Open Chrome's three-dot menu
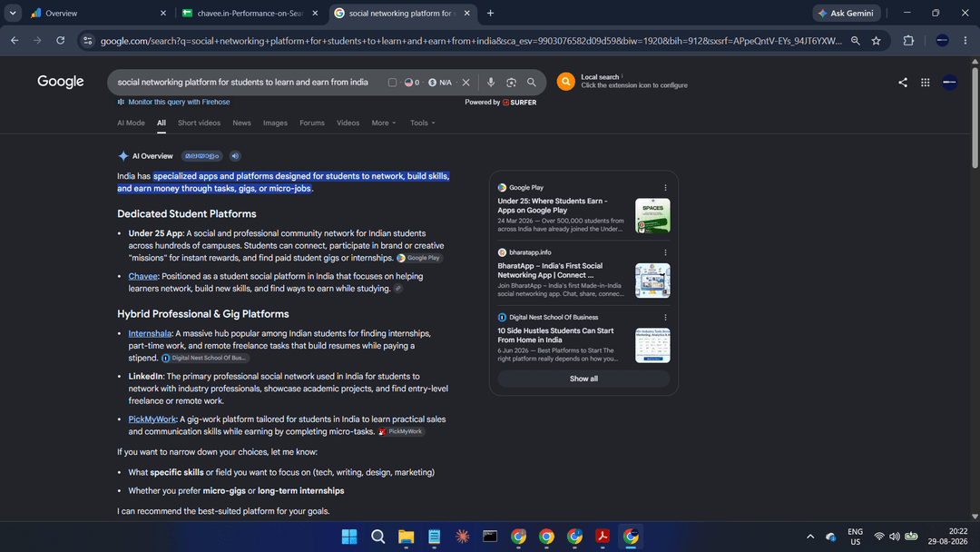This screenshot has height=552, width=980. (965, 41)
